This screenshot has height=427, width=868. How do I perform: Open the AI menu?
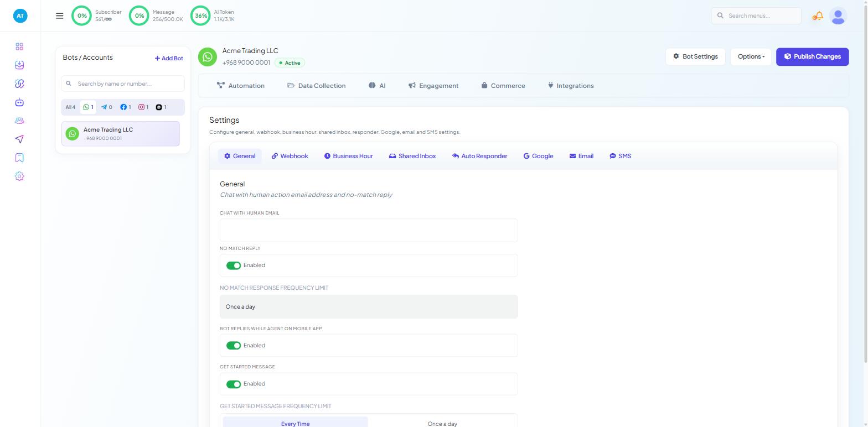[x=377, y=86]
